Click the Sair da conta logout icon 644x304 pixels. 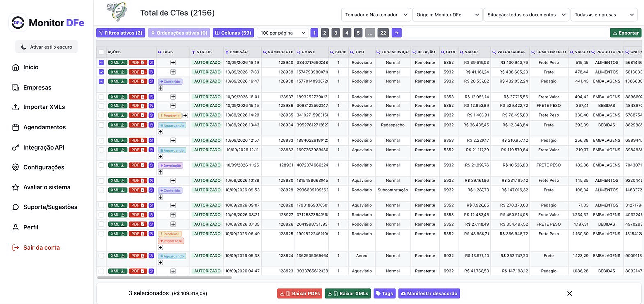tap(16, 247)
